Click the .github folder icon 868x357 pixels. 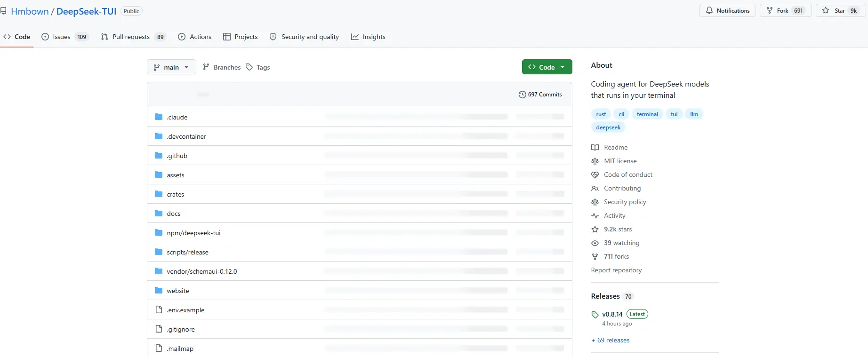click(x=159, y=155)
